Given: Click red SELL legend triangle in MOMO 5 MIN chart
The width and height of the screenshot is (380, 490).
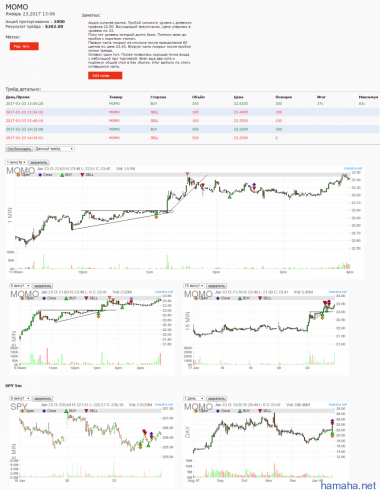Looking at the screenshot, I should pos(86,298).
